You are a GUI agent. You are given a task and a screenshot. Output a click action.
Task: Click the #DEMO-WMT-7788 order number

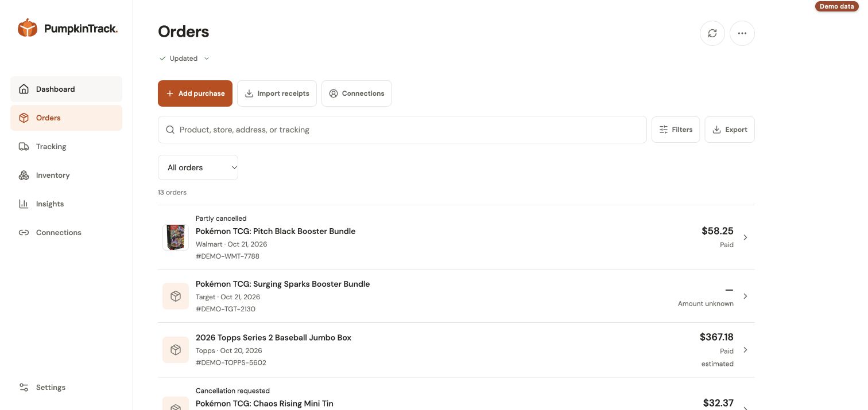[x=227, y=256]
